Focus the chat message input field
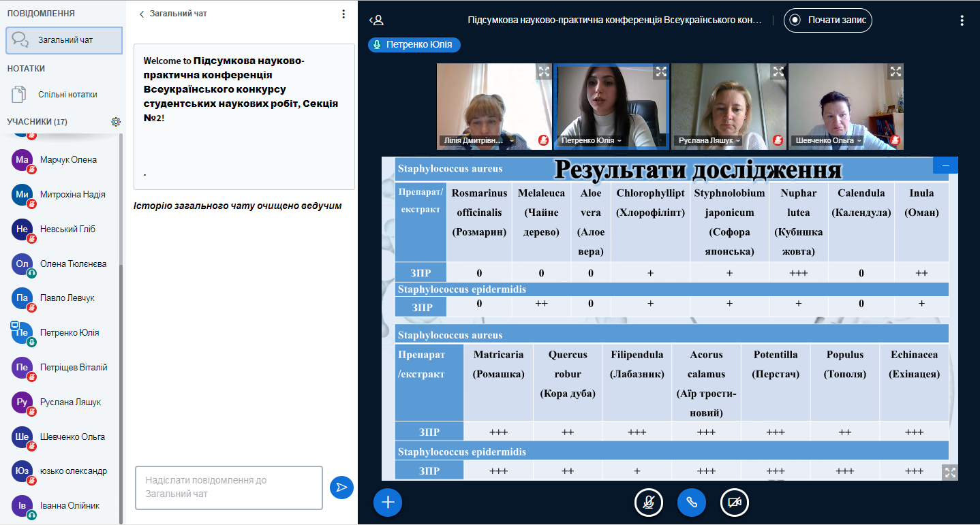Image resolution: width=980 pixels, height=525 pixels. click(229, 488)
